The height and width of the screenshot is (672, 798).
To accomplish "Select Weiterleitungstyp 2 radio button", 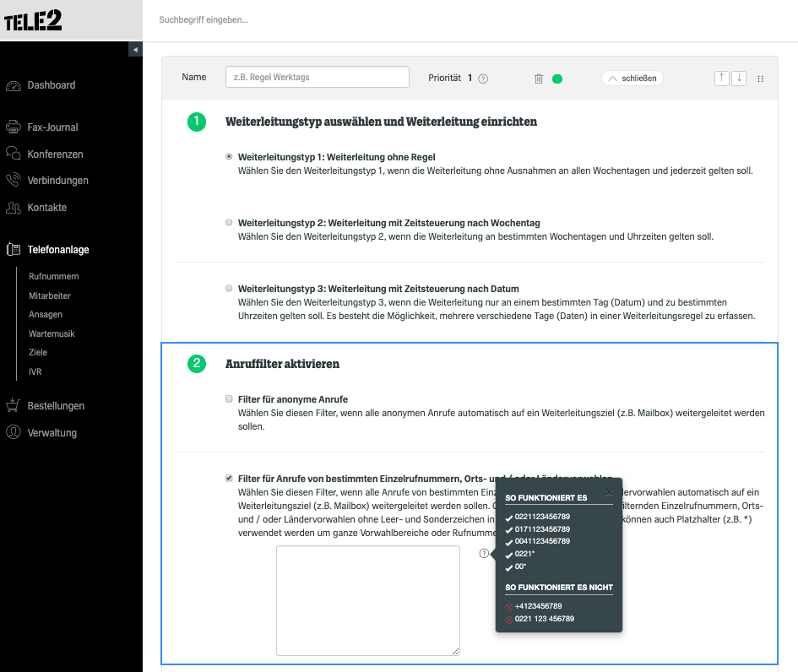I will [x=229, y=222].
